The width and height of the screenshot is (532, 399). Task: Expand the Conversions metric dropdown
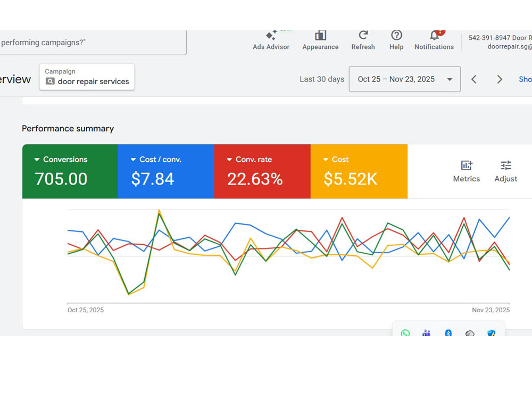pos(37,160)
